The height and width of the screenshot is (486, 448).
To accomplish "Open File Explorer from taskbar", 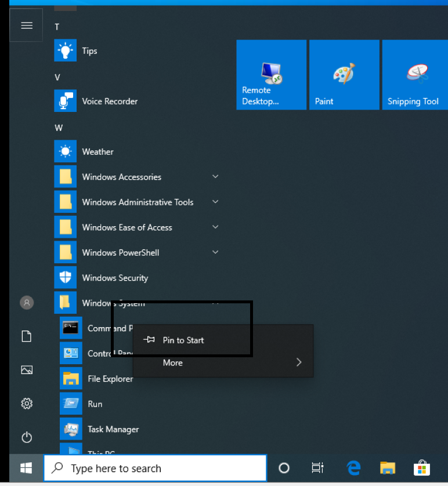I will click(388, 468).
